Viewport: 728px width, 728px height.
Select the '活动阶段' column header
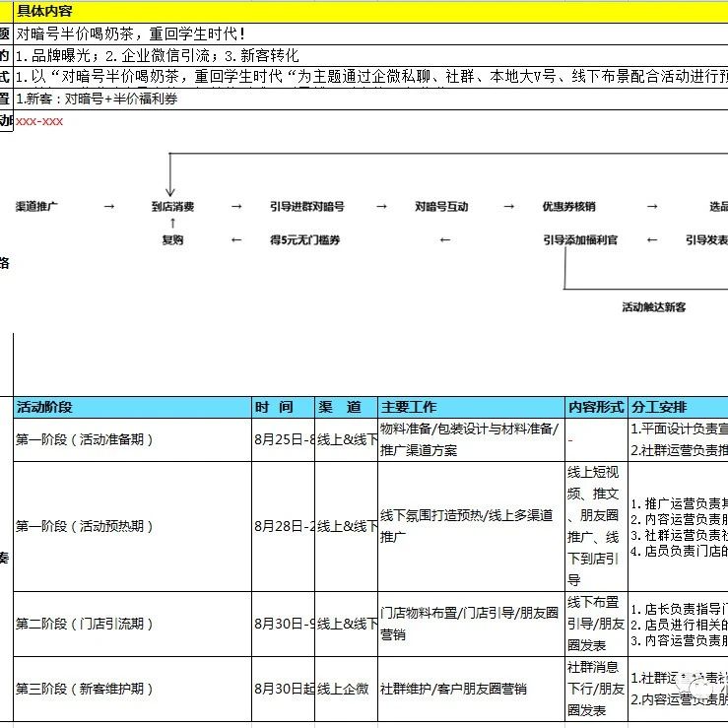[x=132, y=407]
